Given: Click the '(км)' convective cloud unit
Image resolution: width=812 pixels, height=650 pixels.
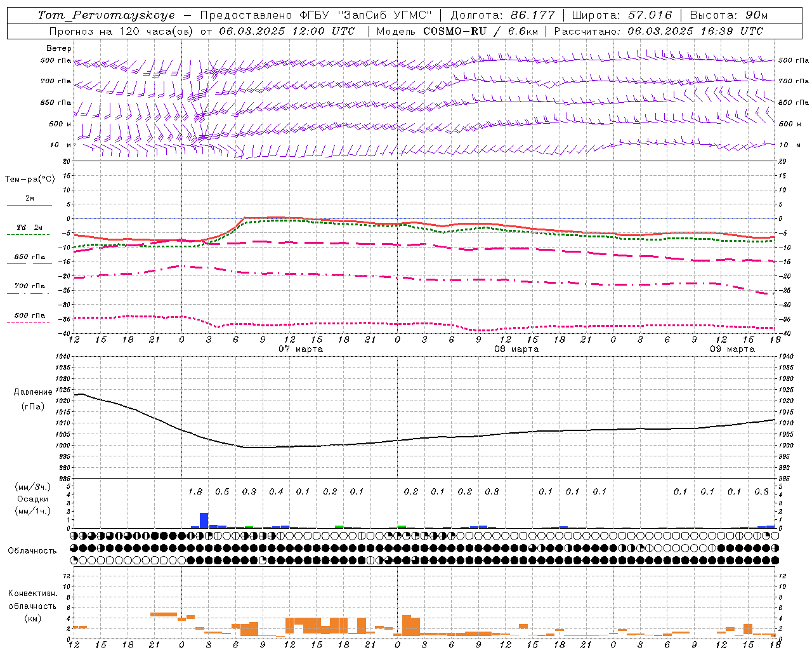Looking at the screenshot, I should 32,618.
